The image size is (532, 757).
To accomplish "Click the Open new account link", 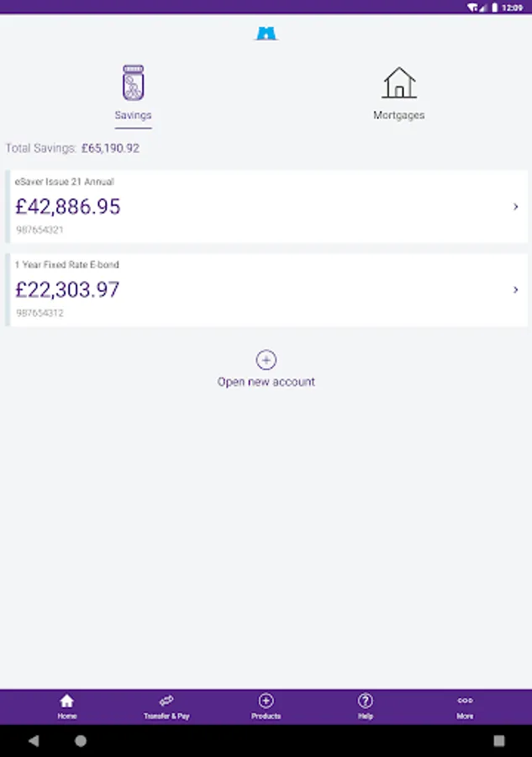I will tap(266, 382).
